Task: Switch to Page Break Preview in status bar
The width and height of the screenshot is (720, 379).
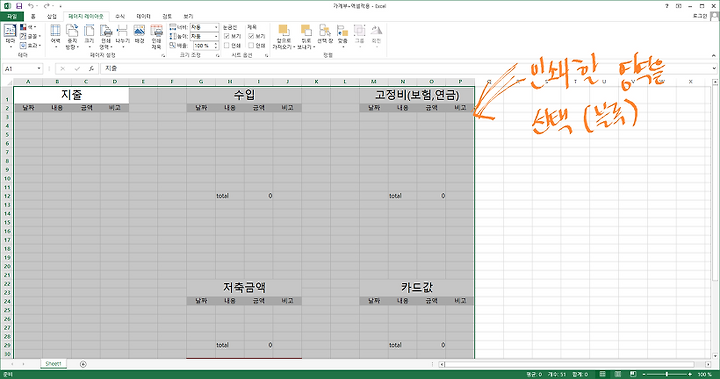Action: (633, 374)
